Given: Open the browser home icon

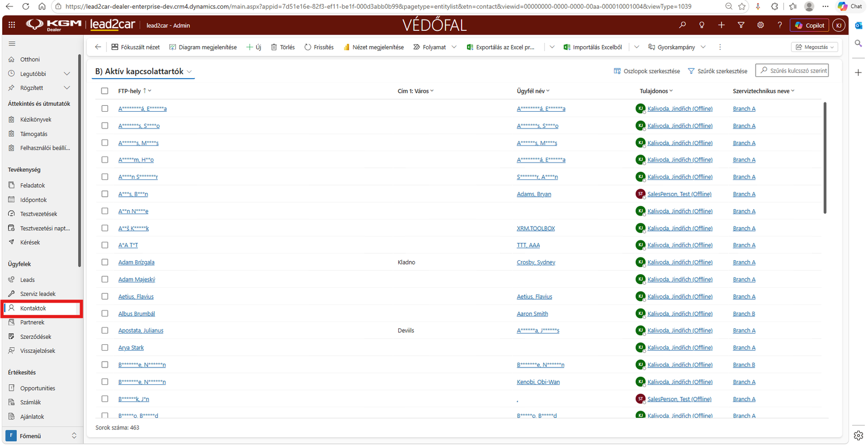Looking at the screenshot, I should [42, 7].
